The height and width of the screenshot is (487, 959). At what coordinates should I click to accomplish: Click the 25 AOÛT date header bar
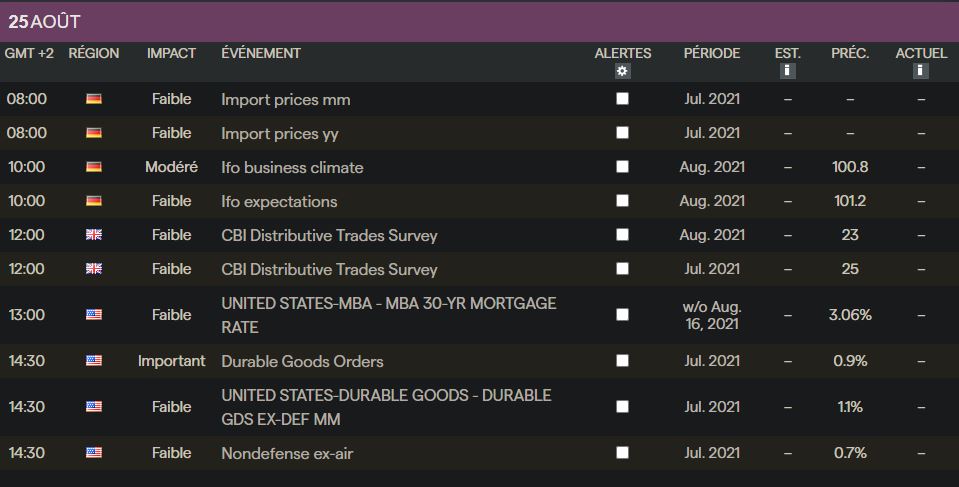pos(479,21)
